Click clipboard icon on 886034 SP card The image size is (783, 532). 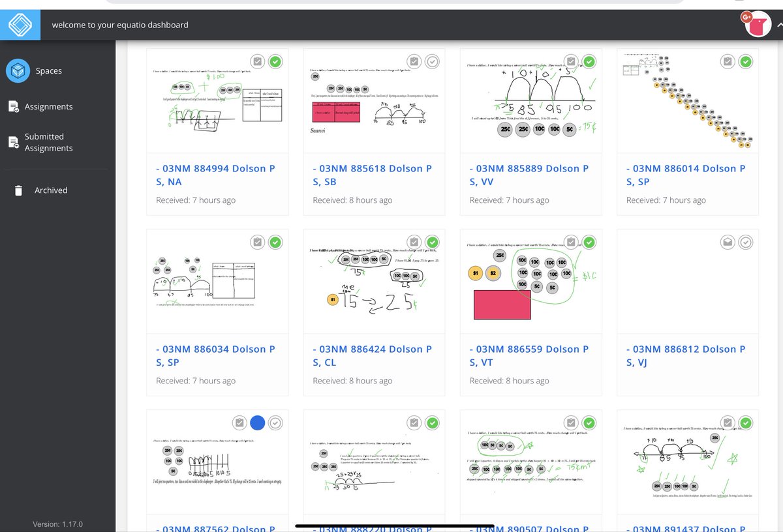point(258,243)
